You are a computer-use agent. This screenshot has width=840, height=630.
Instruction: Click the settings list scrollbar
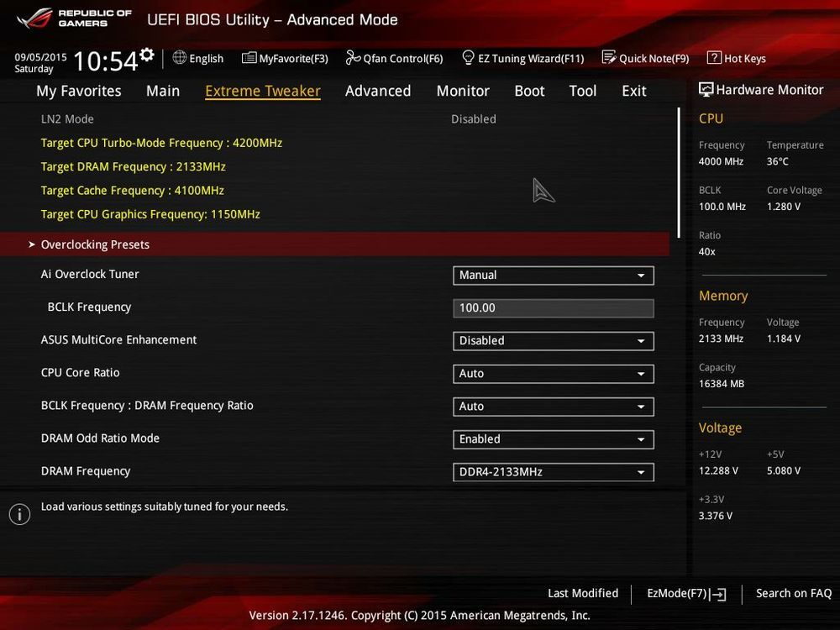coord(679,173)
